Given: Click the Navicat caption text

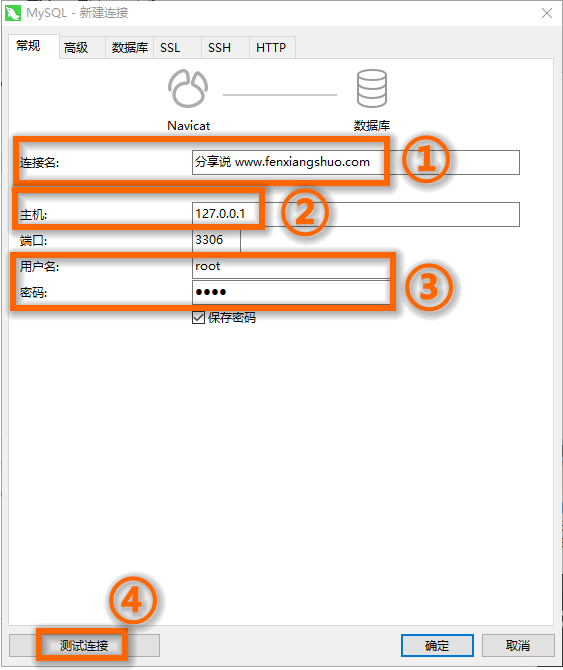Looking at the screenshot, I should coord(188,126).
